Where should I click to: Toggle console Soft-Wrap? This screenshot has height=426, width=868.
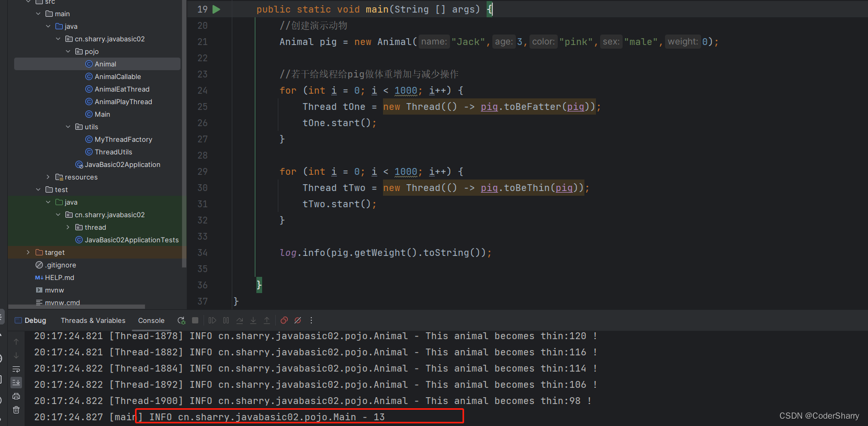tap(16, 369)
